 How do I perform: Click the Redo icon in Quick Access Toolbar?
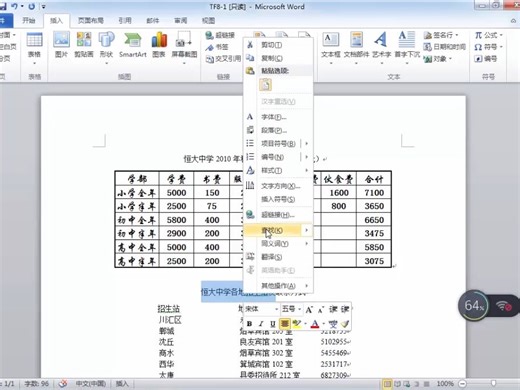click(x=32, y=6)
